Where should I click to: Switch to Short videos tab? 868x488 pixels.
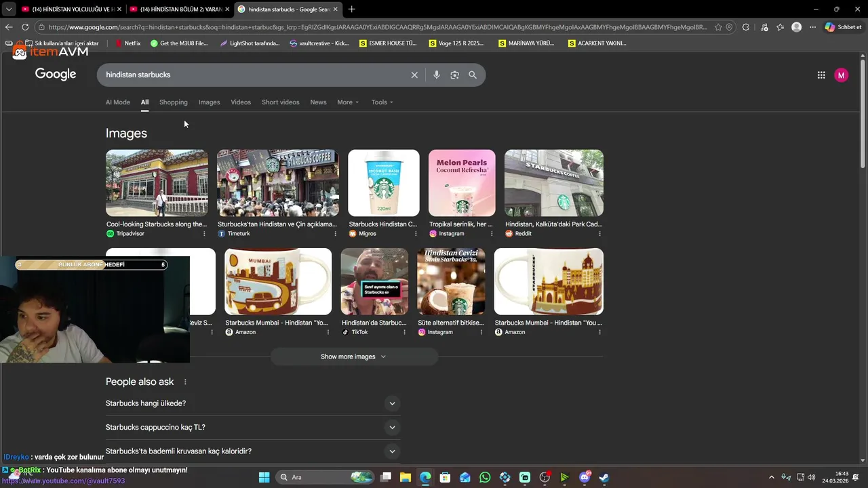tap(280, 102)
